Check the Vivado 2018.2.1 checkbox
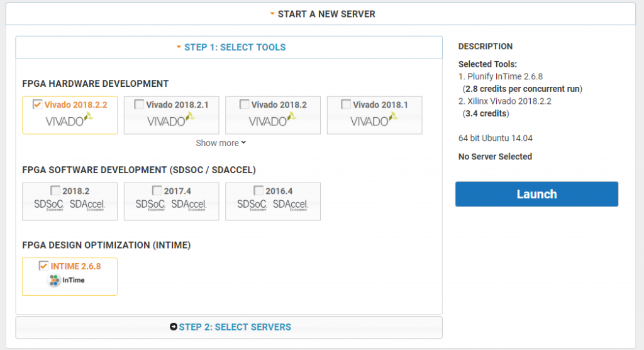Viewport: 644px width, 350px height. pyautogui.click(x=139, y=104)
